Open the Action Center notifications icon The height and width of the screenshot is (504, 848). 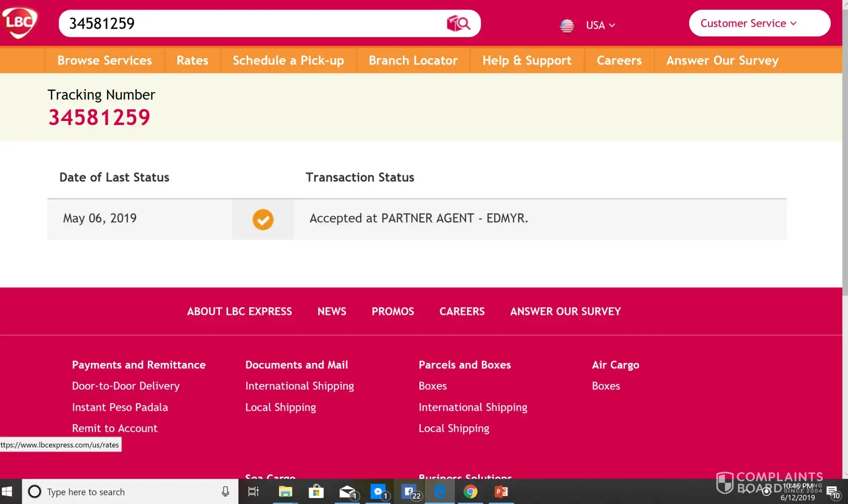click(x=833, y=492)
